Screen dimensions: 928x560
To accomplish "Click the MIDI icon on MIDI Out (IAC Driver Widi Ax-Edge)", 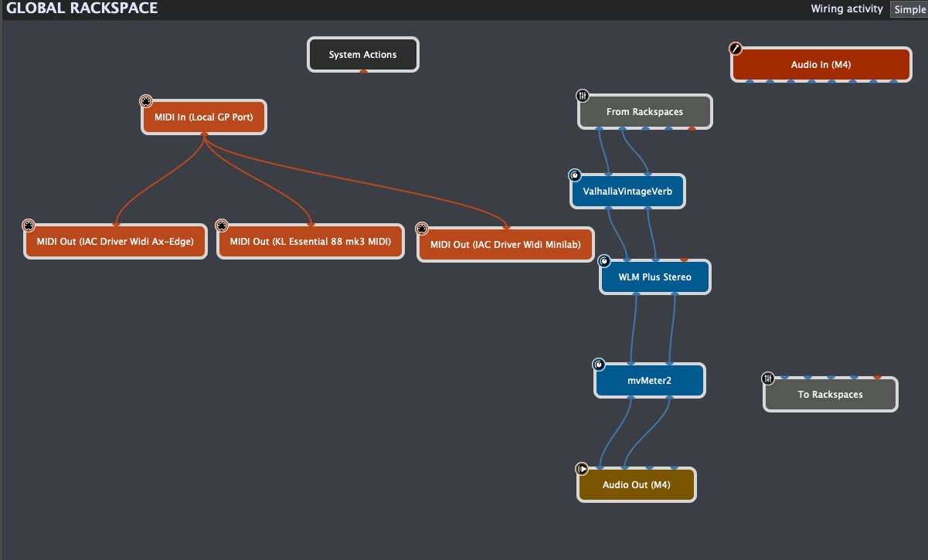I will tap(29, 226).
